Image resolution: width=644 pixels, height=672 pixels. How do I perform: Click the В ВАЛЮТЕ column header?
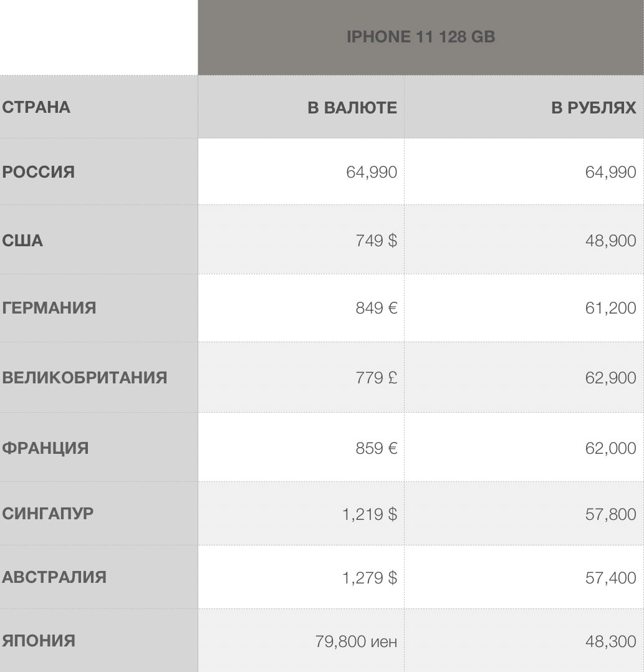(352, 108)
